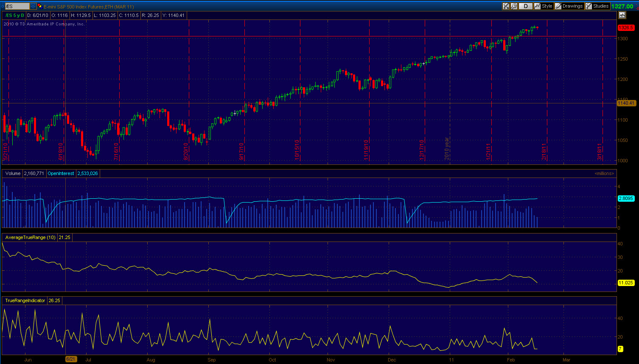Click the '<millions>' volume scale note
Image resolution: width=639 pixels, height=364 pixels.
(x=604, y=173)
